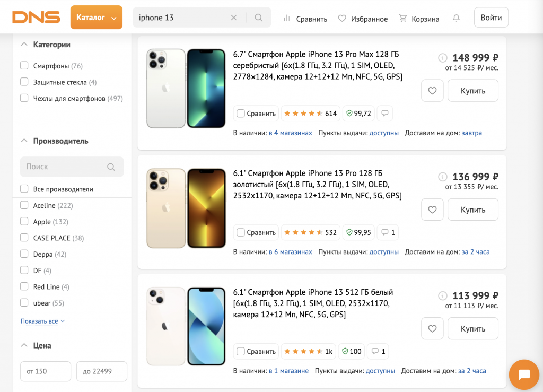Open Избранное in the header

[x=363, y=19]
